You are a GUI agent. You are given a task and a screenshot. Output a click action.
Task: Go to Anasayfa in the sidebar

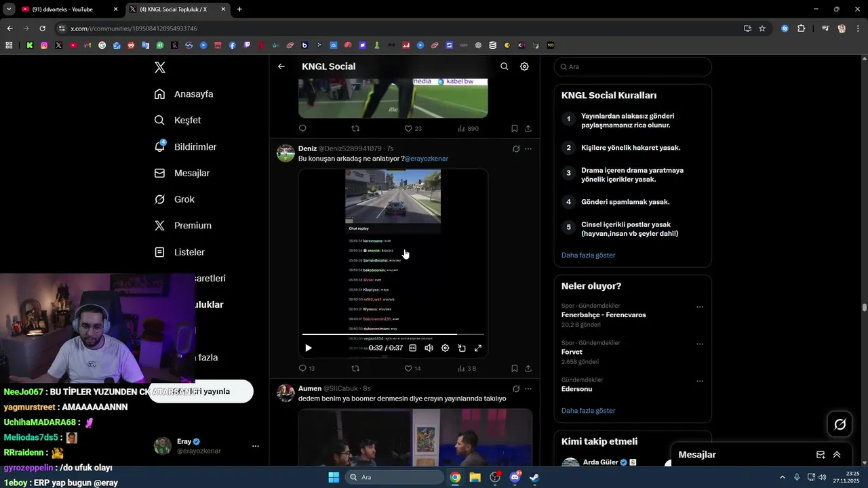[184, 94]
